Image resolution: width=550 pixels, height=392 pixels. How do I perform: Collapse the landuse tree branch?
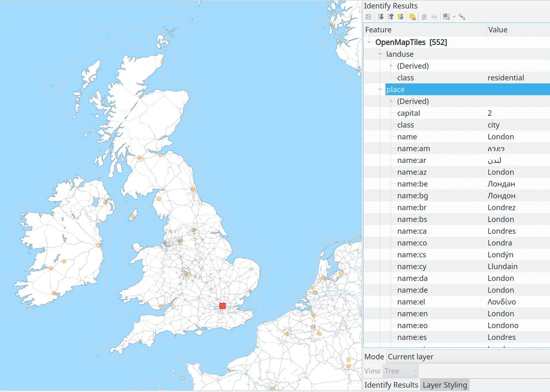pos(380,54)
